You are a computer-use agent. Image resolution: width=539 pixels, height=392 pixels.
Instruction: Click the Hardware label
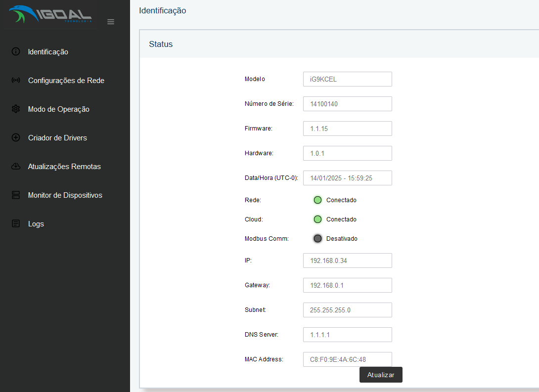point(259,153)
